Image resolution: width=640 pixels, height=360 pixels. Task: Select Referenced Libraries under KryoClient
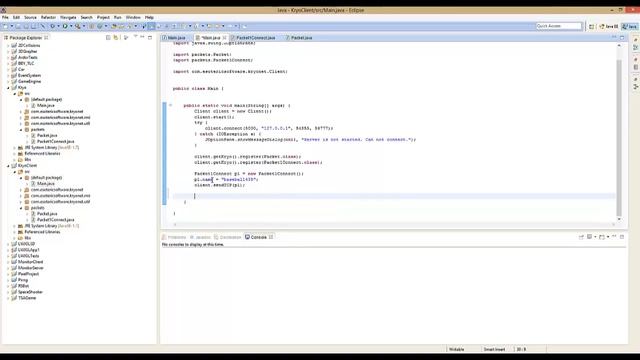pos(42,232)
